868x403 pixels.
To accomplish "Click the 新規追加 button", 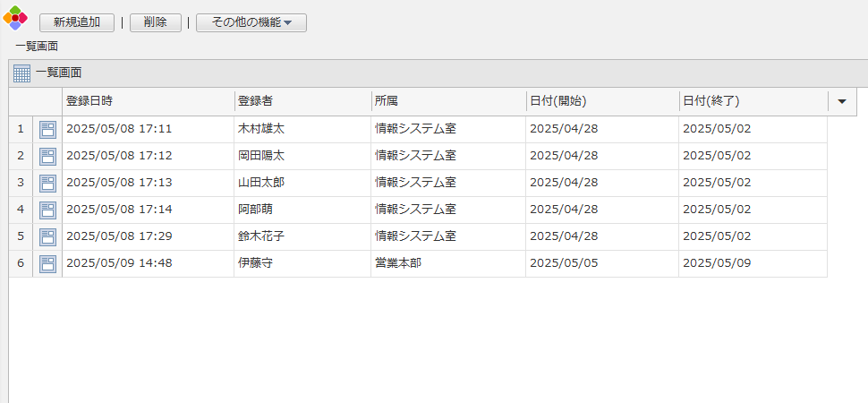I will [77, 22].
